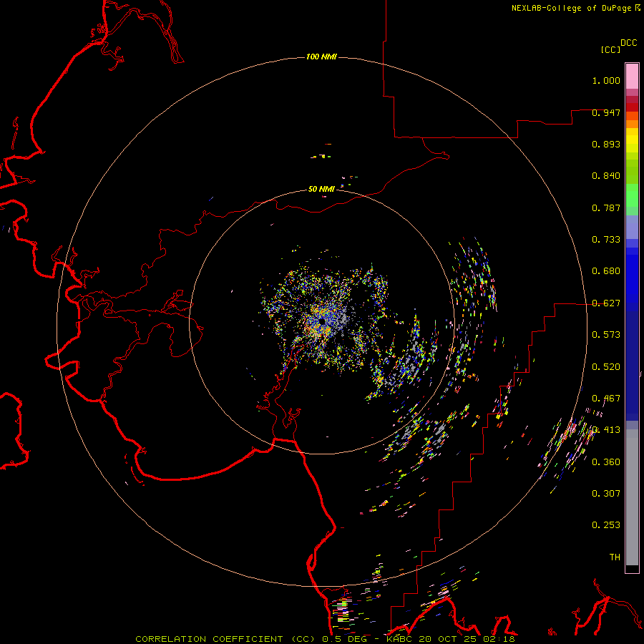The image size is (644, 644).
Task: Click the 0.413 scale value
Action: pos(606,430)
